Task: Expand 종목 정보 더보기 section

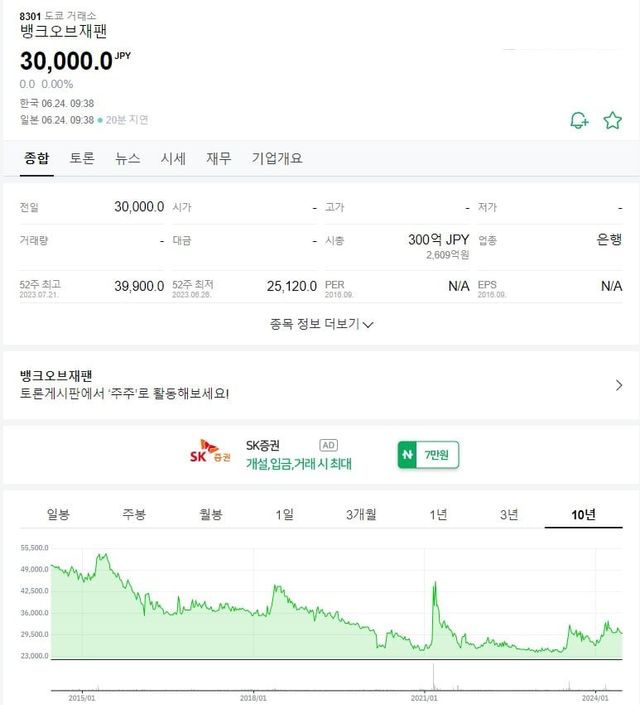Action: pos(321,324)
